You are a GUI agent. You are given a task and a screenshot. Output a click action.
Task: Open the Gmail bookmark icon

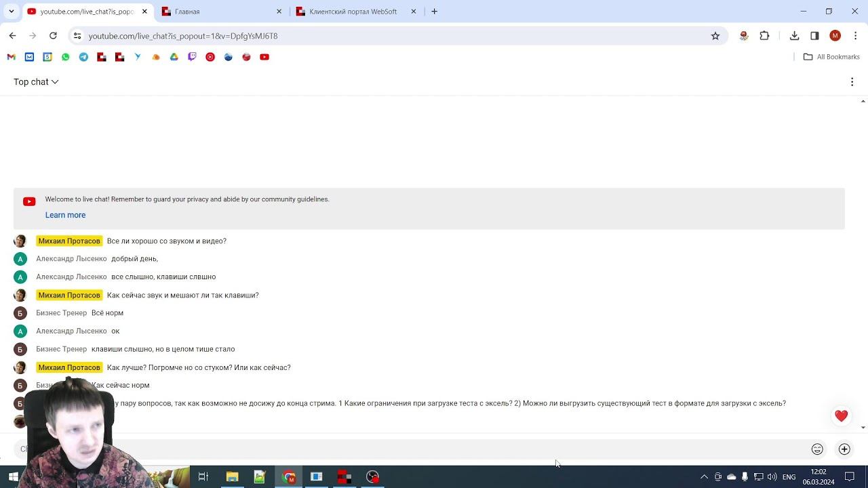coord(11,57)
